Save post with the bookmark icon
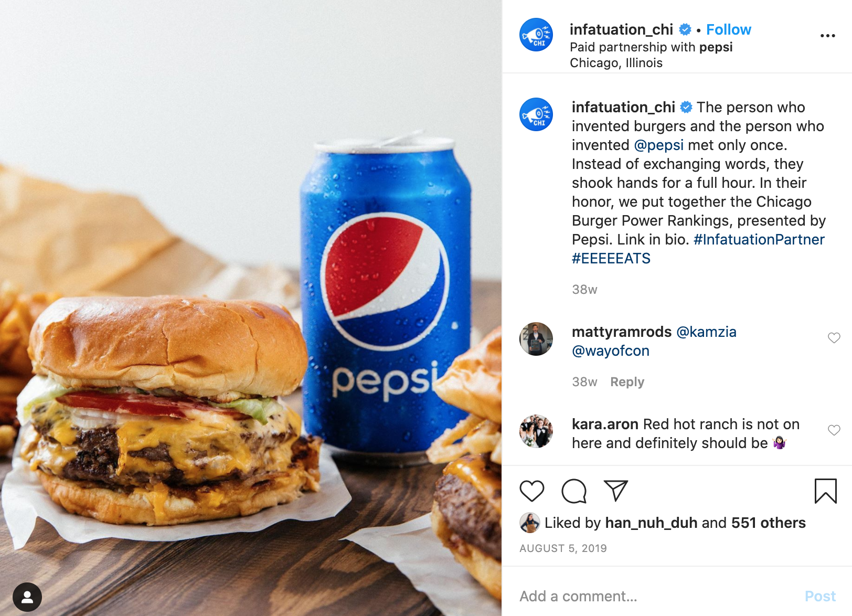This screenshot has width=852, height=616. [826, 491]
